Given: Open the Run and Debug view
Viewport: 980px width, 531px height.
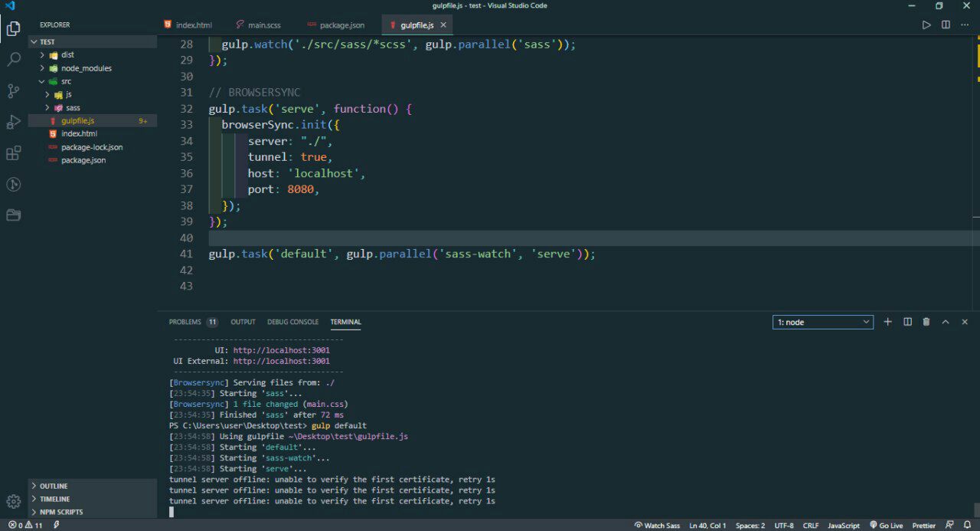Looking at the screenshot, I should pos(13,122).
